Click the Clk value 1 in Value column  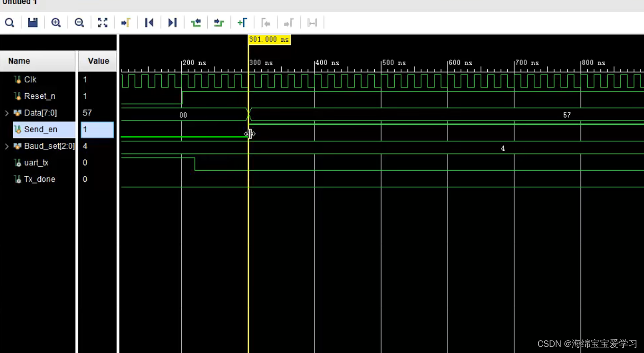point(85,79)
